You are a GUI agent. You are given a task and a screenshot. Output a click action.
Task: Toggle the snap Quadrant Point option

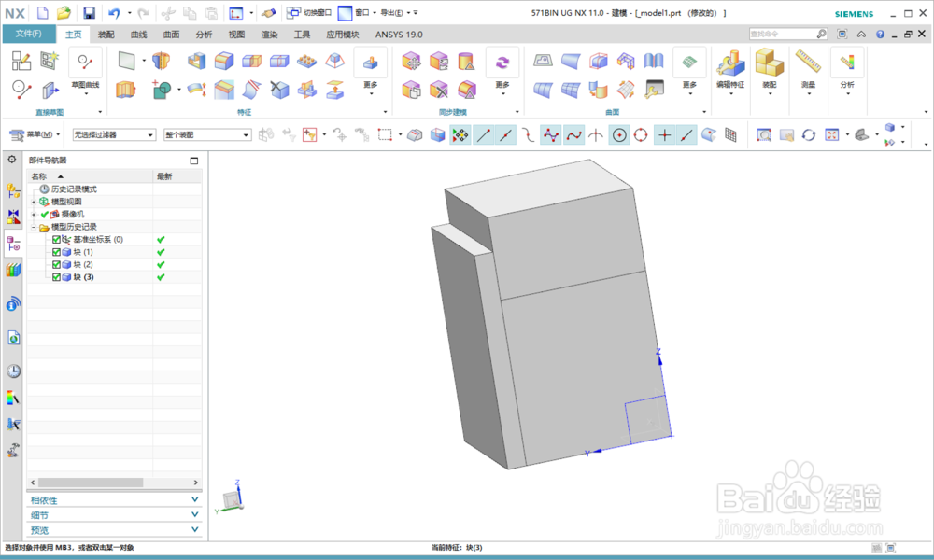point(641,135)
